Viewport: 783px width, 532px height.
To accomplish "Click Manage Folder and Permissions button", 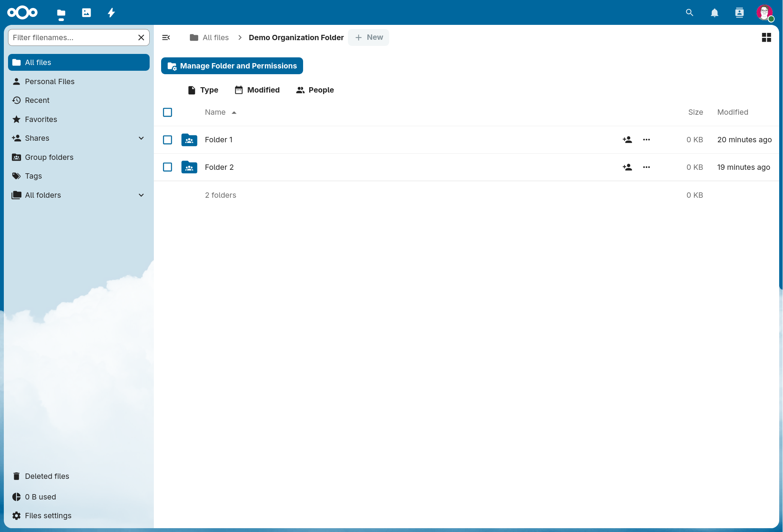I will pos(232,66).
